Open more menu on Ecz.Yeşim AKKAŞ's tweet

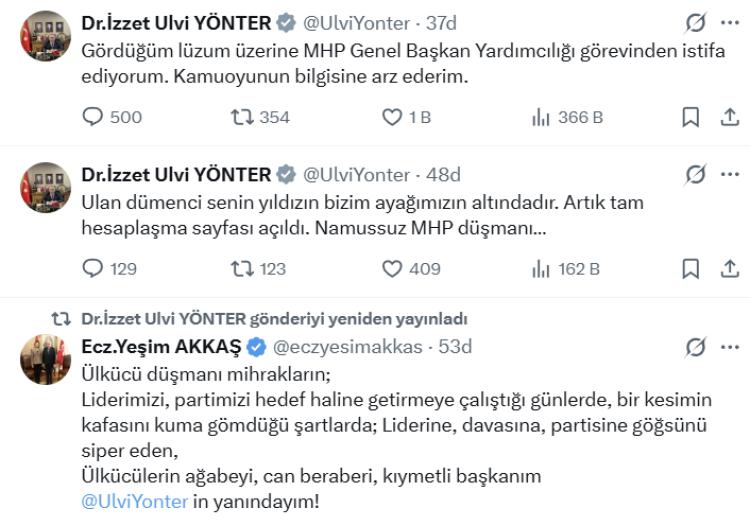coord(729,347)
